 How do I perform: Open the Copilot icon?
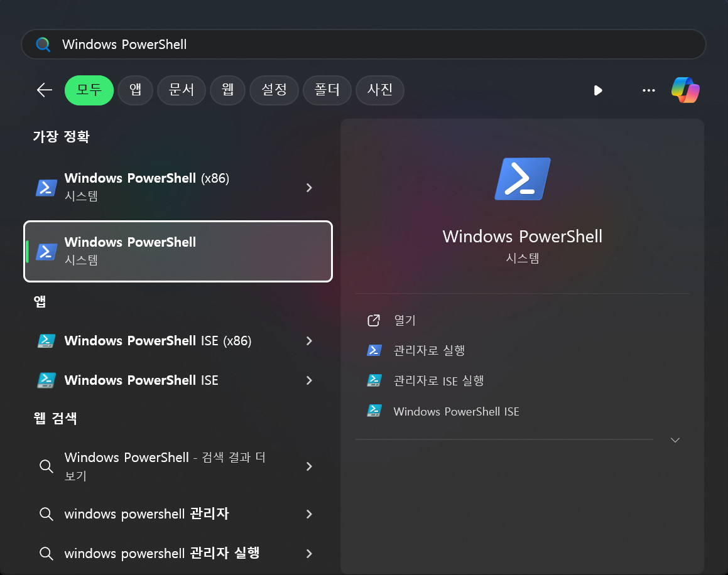(685, 90)
